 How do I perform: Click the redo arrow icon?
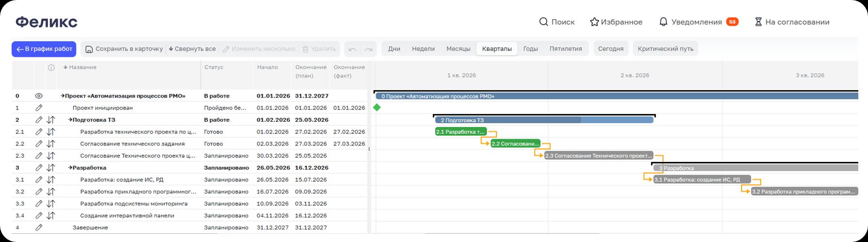368,49
